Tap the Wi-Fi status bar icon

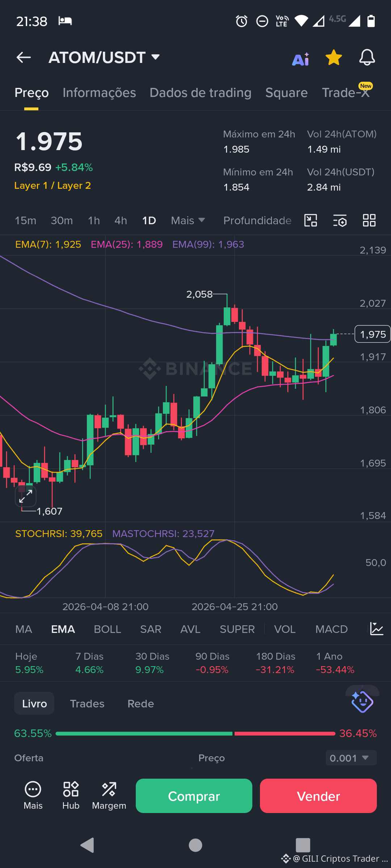(x=301, y=21)
